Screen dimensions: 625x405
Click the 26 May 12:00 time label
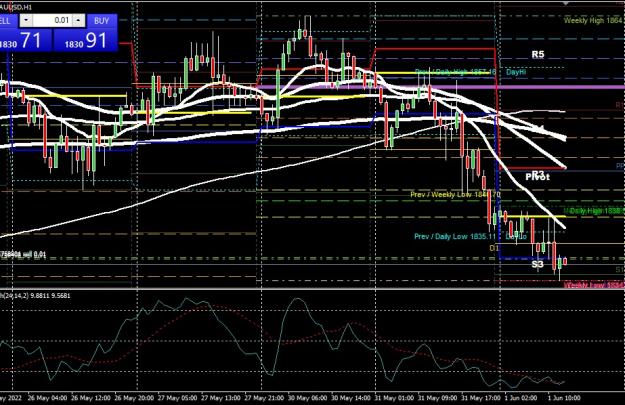91,398
